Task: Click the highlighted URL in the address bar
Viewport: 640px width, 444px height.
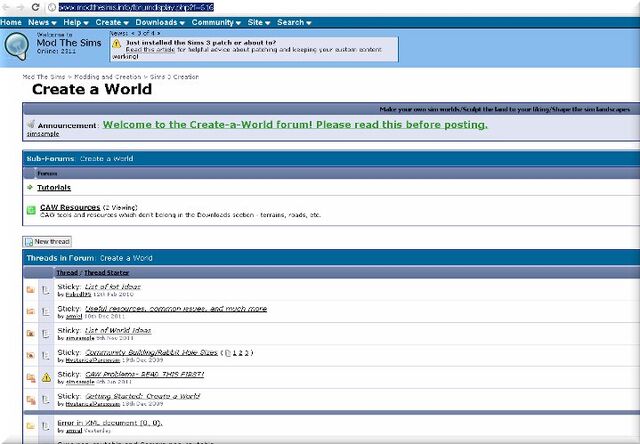Action: pyautogui.click(x=136, y=7)
